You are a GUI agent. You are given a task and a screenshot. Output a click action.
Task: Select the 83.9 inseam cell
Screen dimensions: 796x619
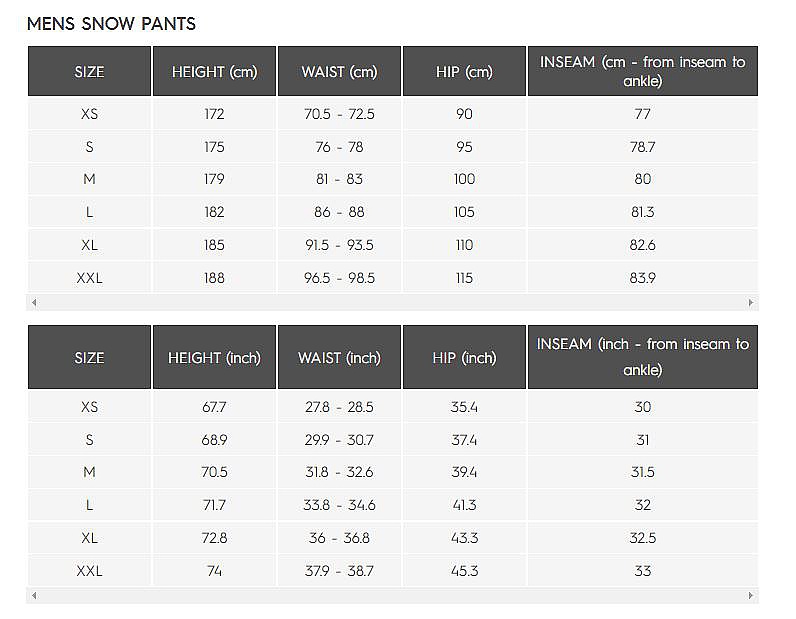click(x=642, y=278)
